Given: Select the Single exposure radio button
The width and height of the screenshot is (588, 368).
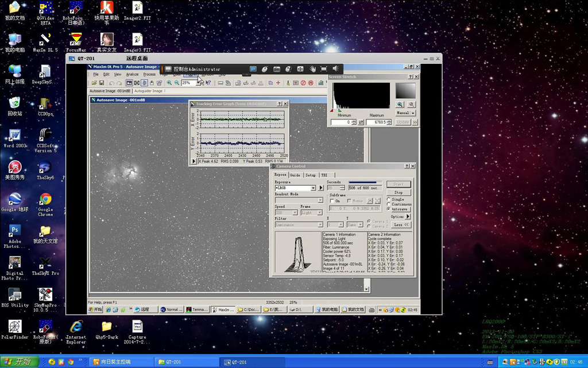Looking at the screenshot, I should tap(389, 200).
